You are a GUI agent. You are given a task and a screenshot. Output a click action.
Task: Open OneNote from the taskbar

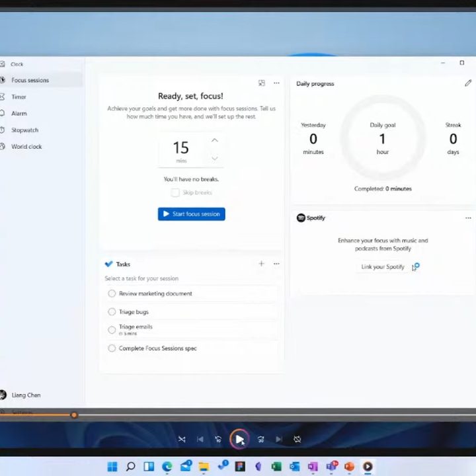313,466
